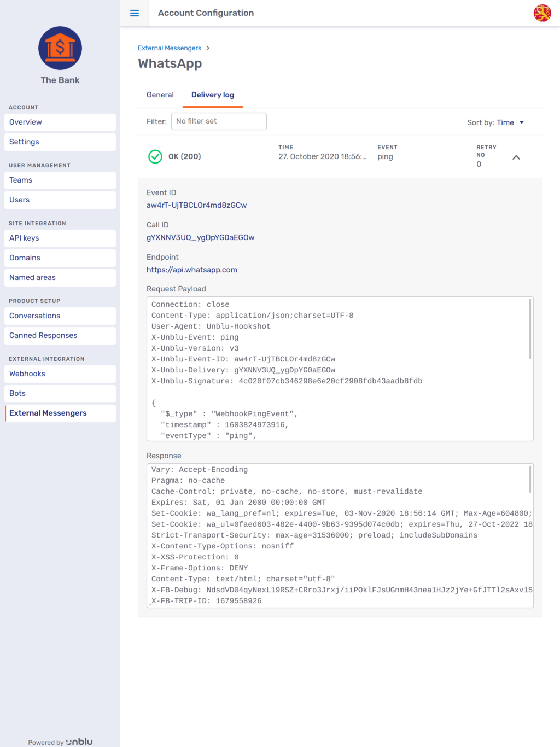Select the Delivery log tab
This screenshot has height=747, width=560.
(x=212, y=95)
